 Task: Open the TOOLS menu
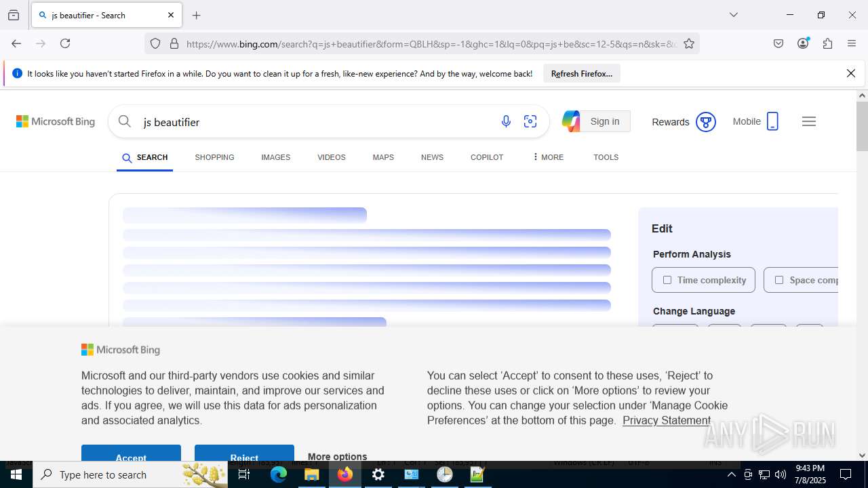tap(606, 157)
